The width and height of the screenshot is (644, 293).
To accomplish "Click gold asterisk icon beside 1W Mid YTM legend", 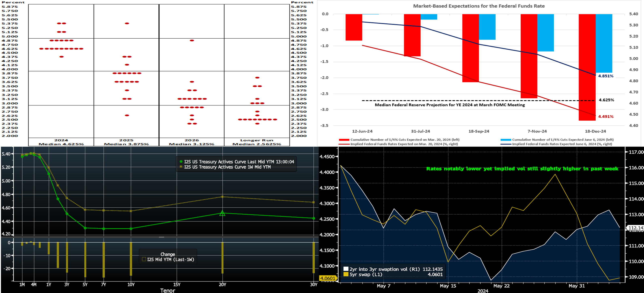I will (x=181, y=167).
